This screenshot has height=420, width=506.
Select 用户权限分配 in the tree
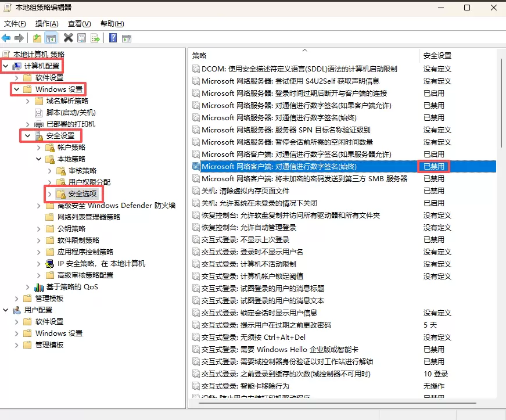pyautogui.click(x=89, y=182)
